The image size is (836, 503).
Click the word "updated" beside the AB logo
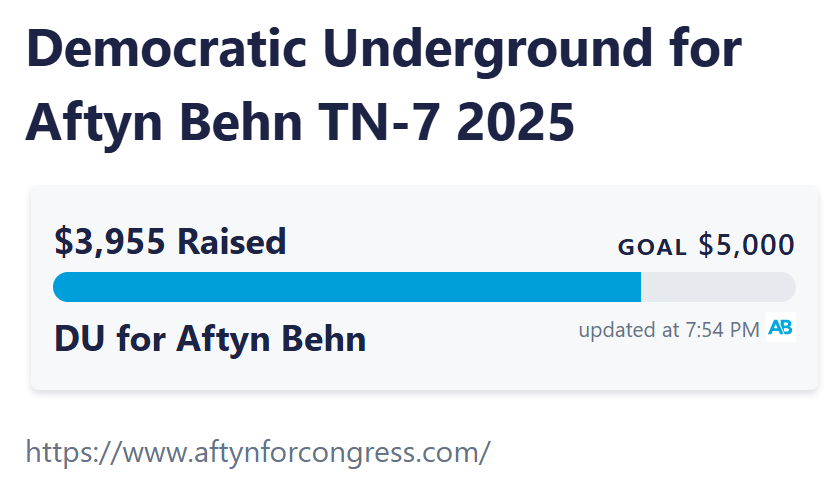611,329
